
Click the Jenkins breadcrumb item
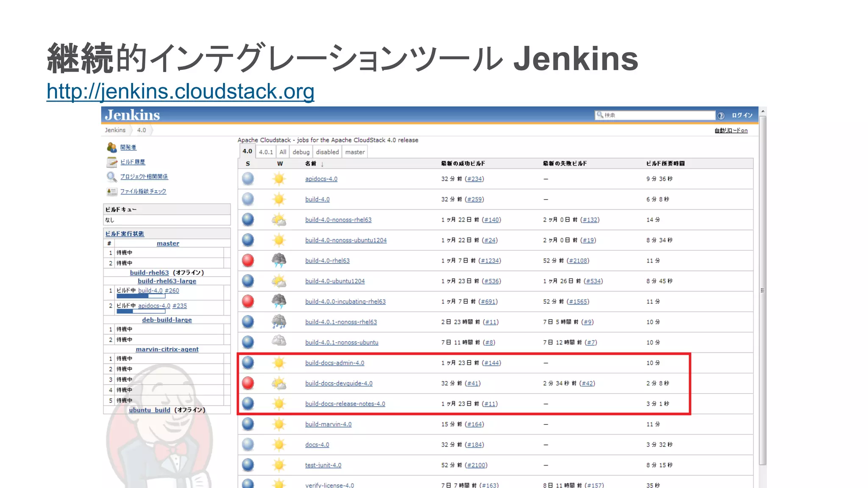115,130
